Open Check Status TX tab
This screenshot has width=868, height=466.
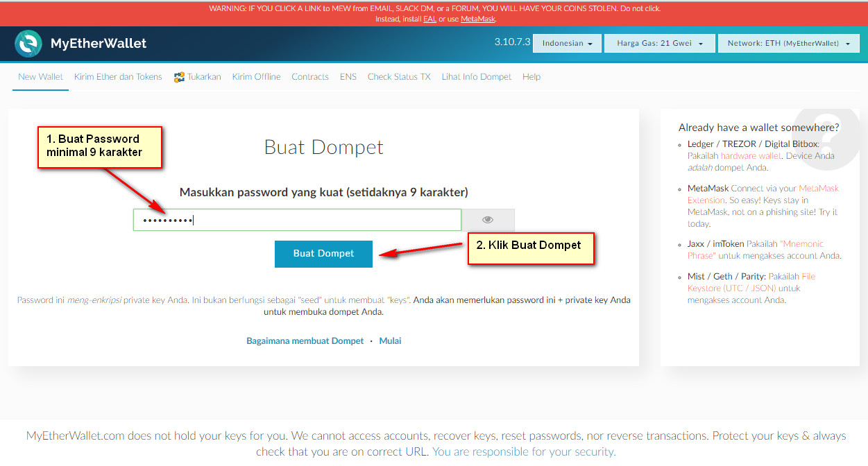pos(399,77)
